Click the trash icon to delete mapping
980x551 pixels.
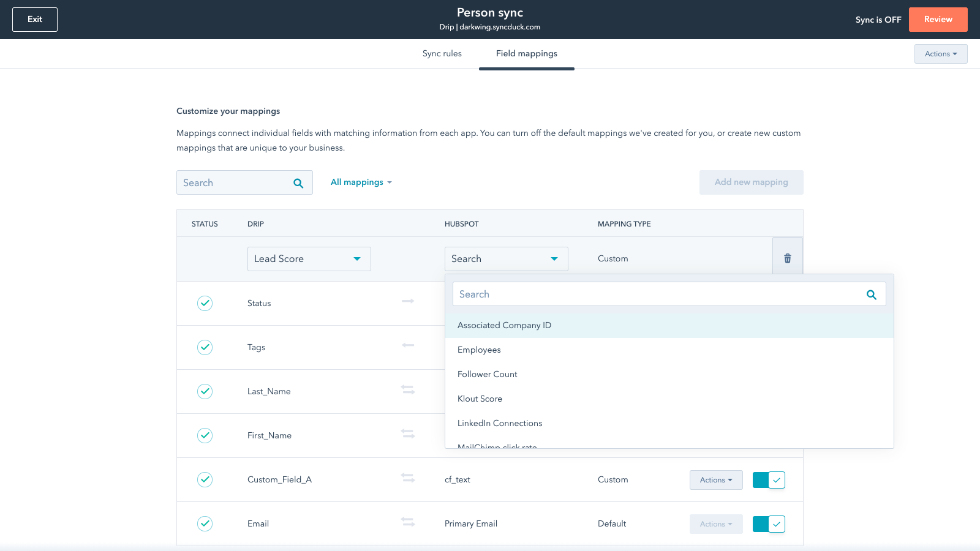[x=788, y=258]
